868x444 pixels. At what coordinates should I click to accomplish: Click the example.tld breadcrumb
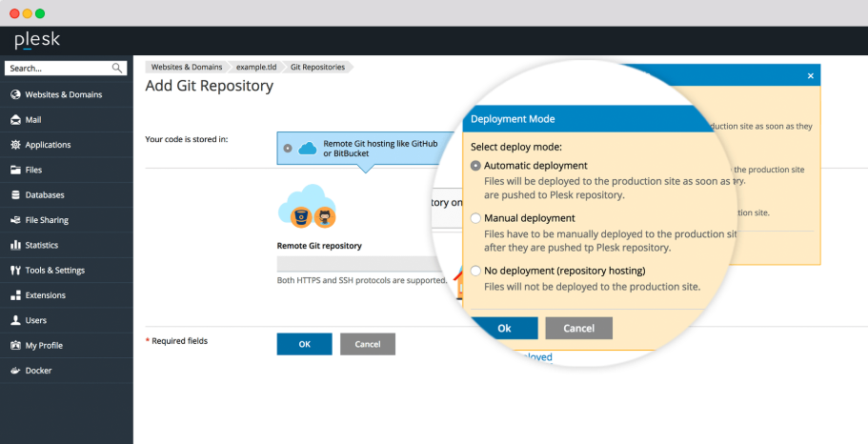[x=256, y=67]
